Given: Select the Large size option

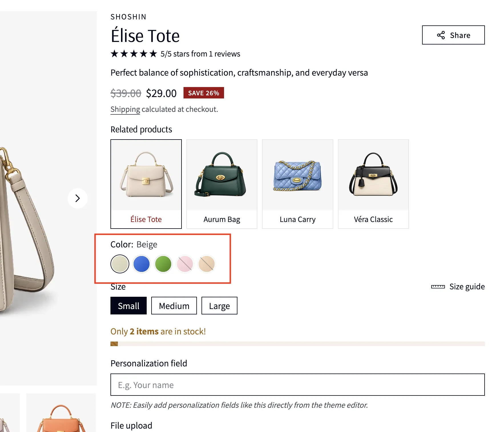Looking at the screenshot, I should (219, 306).
